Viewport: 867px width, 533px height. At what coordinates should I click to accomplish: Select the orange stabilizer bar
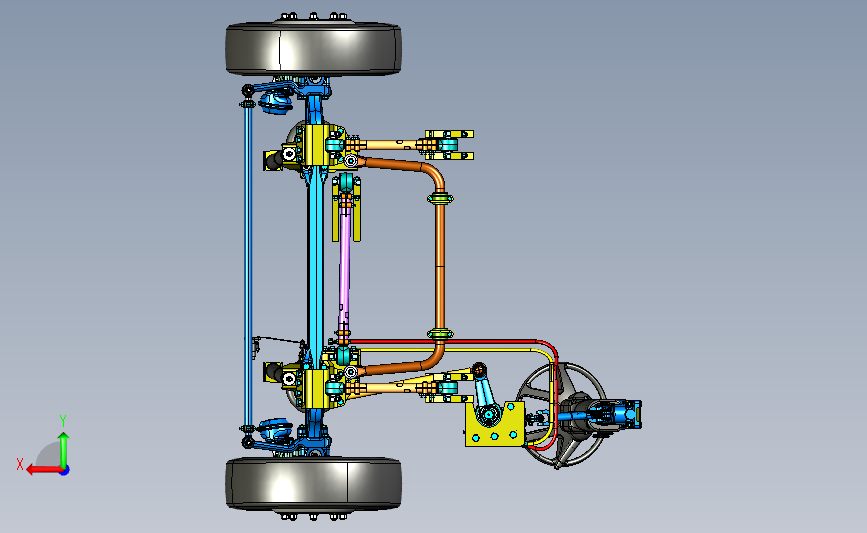point(440,265)
